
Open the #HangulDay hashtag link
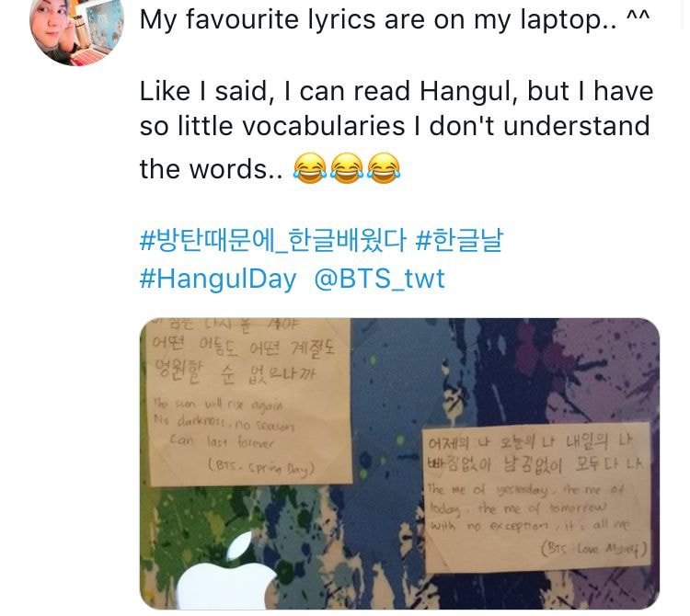tap(218, 279)
